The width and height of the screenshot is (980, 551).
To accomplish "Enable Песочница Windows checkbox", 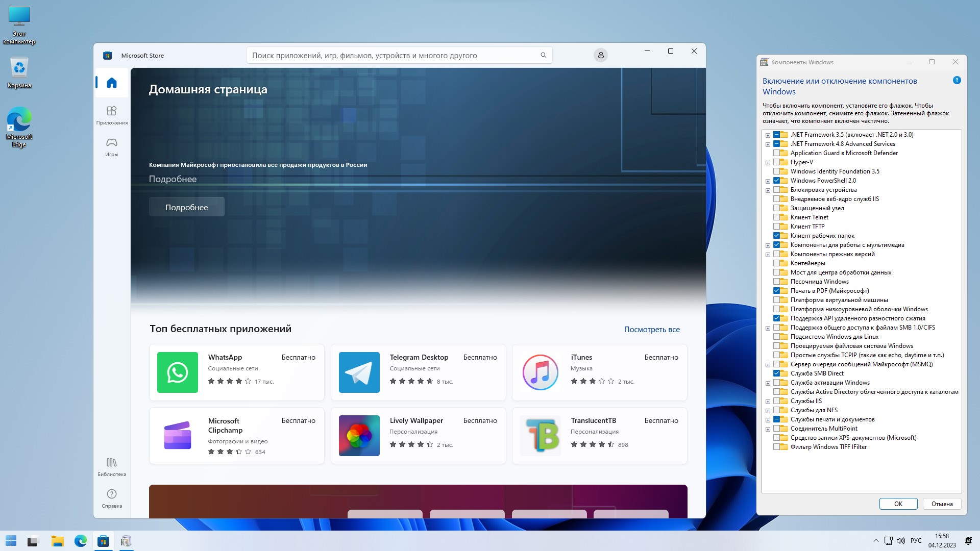I will tap(776, 282).
